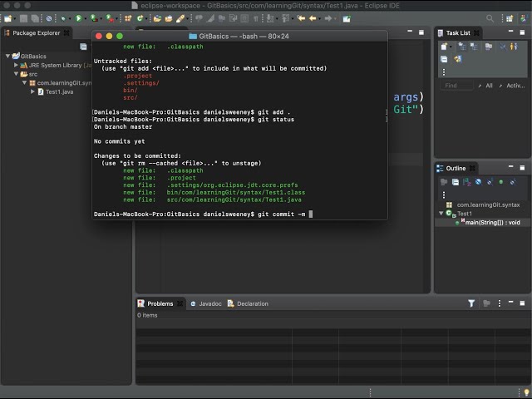Click the New wizard icon in main toolbar
Viewport: 532px width, 399px height.
(x=7, y=18)
